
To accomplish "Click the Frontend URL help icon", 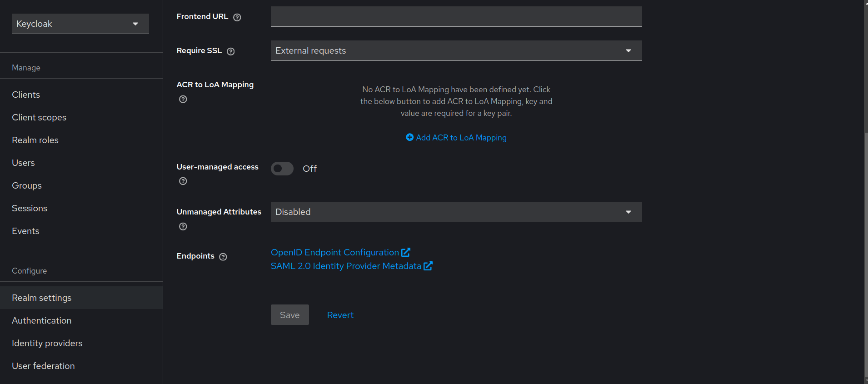I will pos(237,17).
